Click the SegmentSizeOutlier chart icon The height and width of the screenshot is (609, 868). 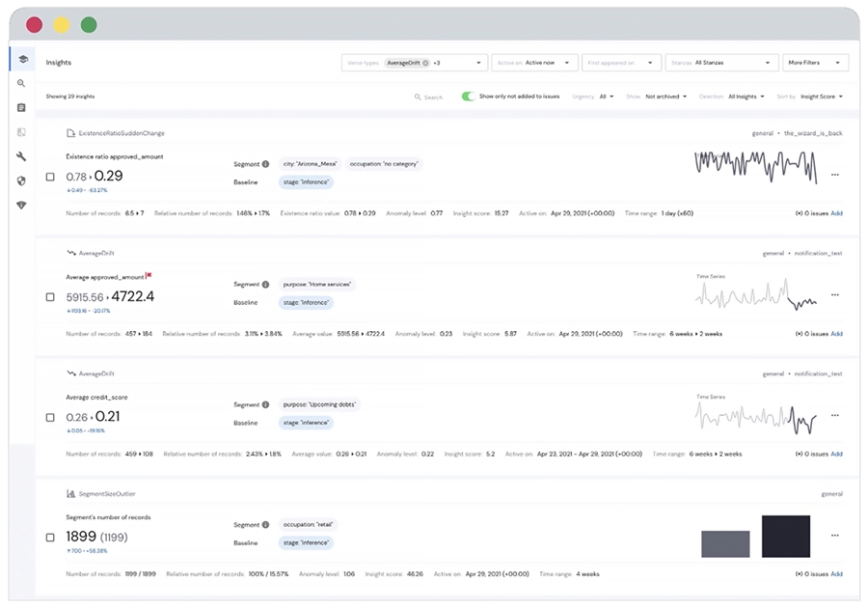pos(70,493)
